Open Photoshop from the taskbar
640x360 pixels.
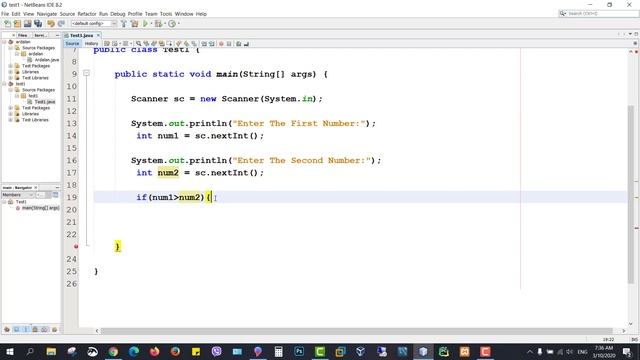pos(299,351)
